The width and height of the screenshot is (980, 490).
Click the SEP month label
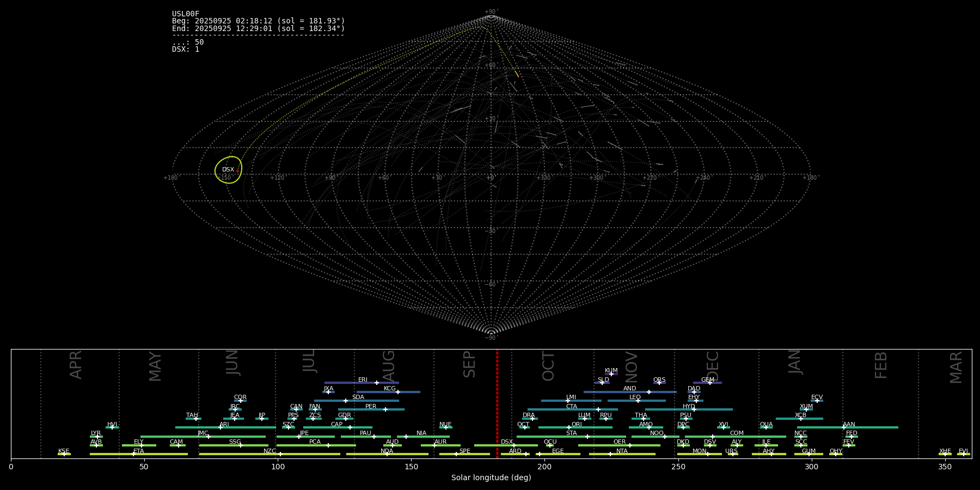tap(469, 364)
